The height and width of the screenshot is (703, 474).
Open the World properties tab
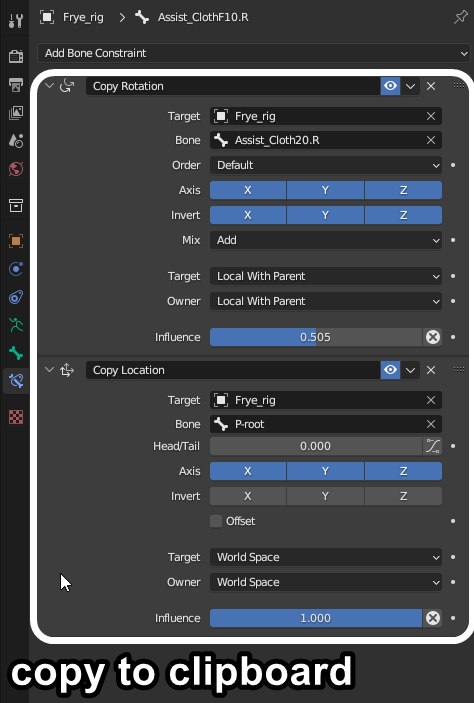[x=16, y=169]
